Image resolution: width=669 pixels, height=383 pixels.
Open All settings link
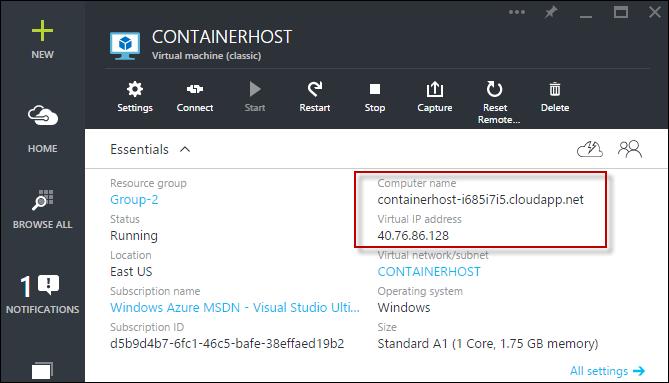pyautogui.click(x=607, y=371)
